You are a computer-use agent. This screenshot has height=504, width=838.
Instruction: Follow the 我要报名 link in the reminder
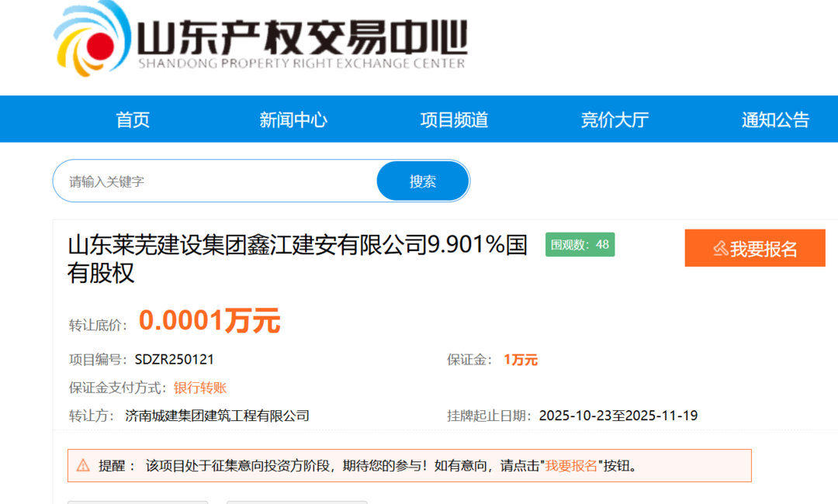572,466
